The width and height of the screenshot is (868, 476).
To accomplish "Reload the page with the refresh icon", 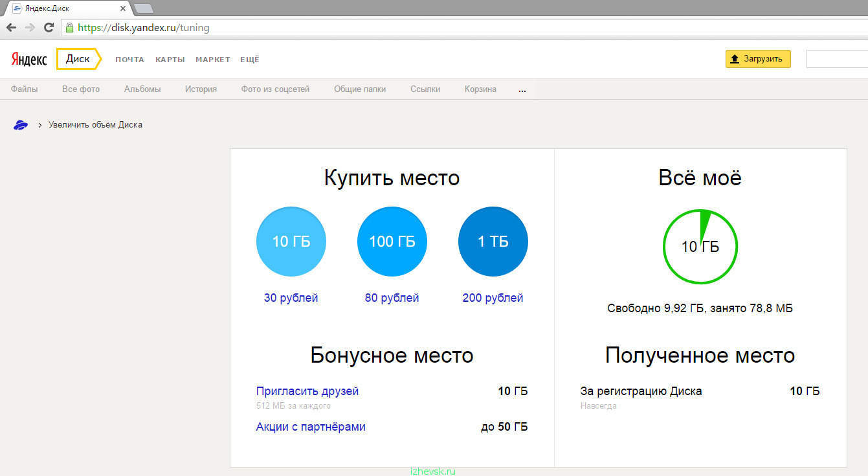I will 49,28.
